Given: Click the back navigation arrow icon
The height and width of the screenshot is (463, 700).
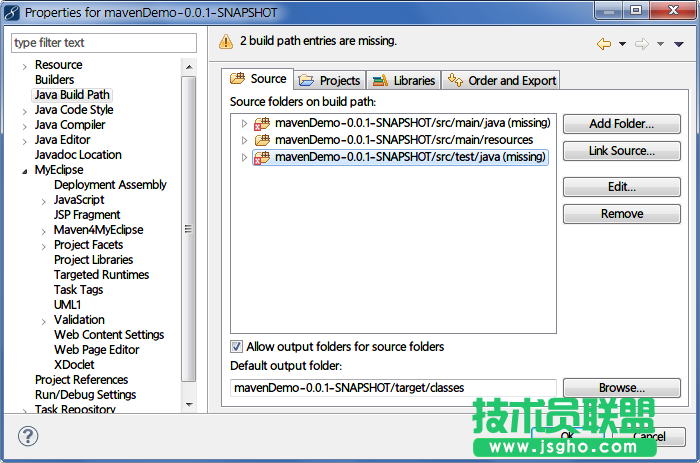Looking at the screenshot, I should [603, 44].
